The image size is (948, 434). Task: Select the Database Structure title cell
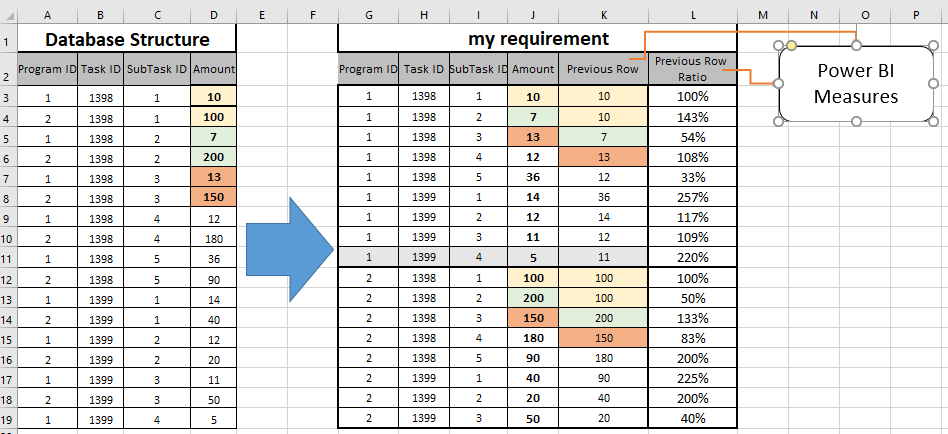(127, 39)
